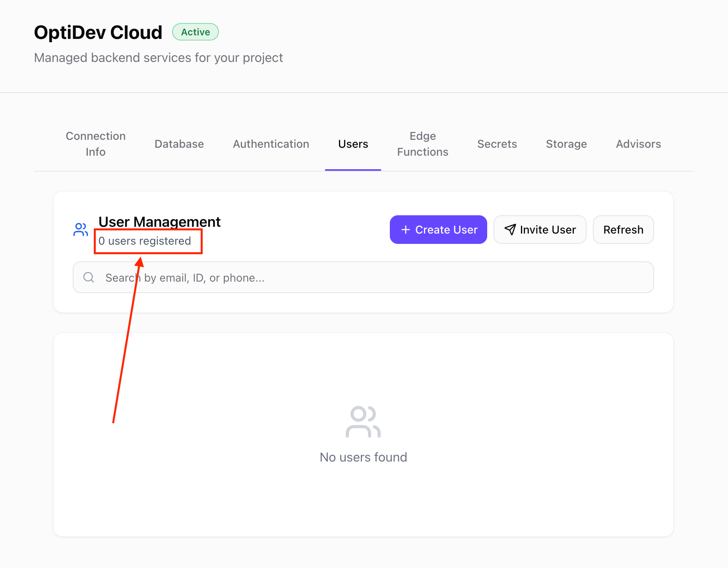Open the Storage tab
Image resolution: width=728 pixels, height=568 pixels.
tap(566, 144)
